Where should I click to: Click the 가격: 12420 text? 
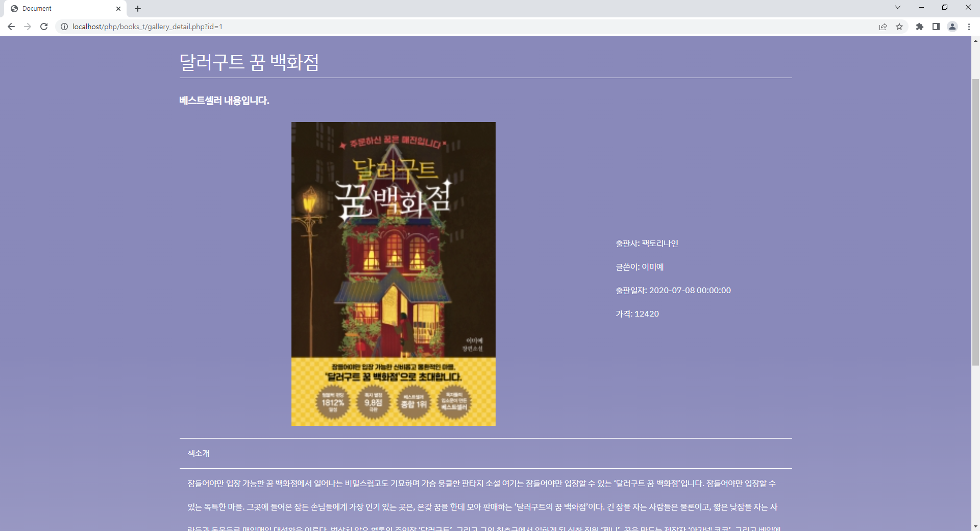(637, 314)
